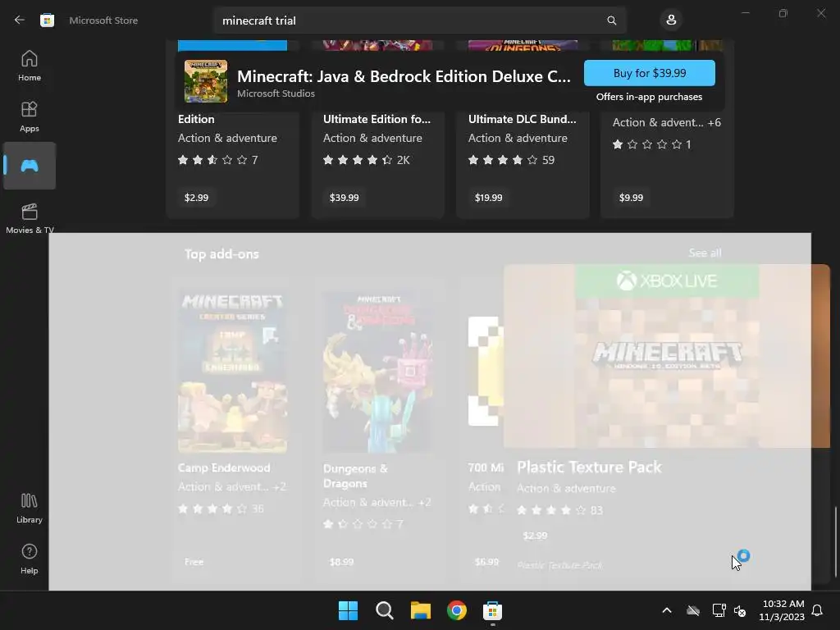Open Dungeons & Dragons add-on artwork
The height and width of the screenshot is (630, 840).
click(377, 372)
